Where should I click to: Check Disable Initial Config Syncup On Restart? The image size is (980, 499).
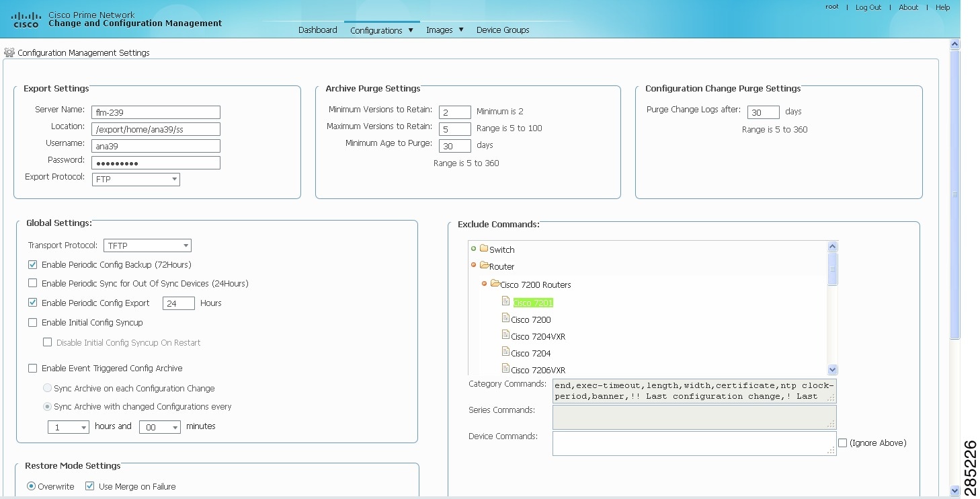point(47,342)
